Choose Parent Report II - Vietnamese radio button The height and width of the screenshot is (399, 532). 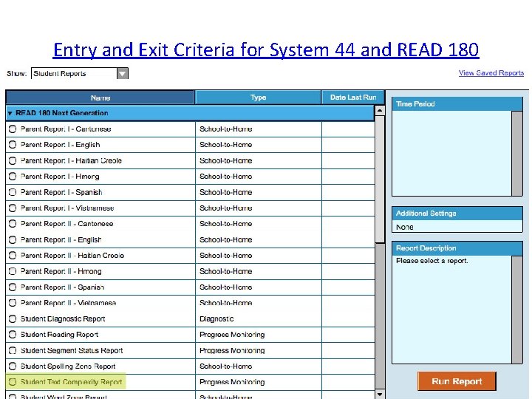tap(13, 303)
